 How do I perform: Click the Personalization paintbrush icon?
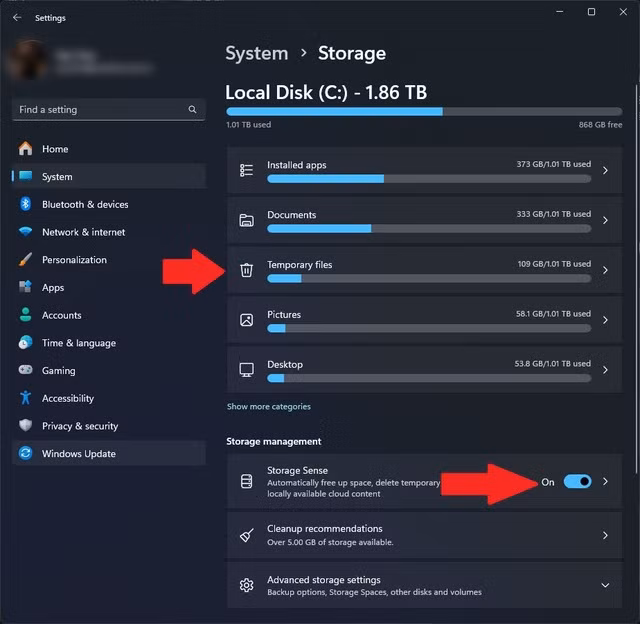click(25, 259)
